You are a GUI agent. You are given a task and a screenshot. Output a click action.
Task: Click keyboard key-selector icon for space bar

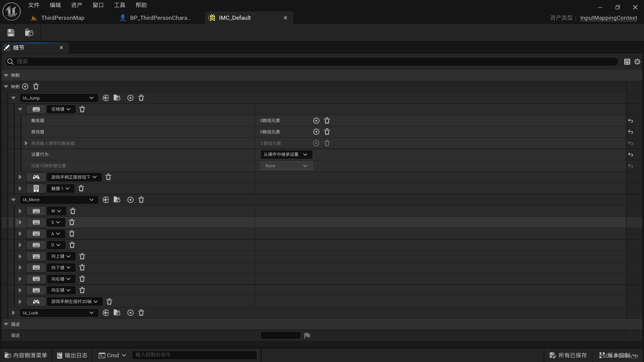click(x=36, y=109)
